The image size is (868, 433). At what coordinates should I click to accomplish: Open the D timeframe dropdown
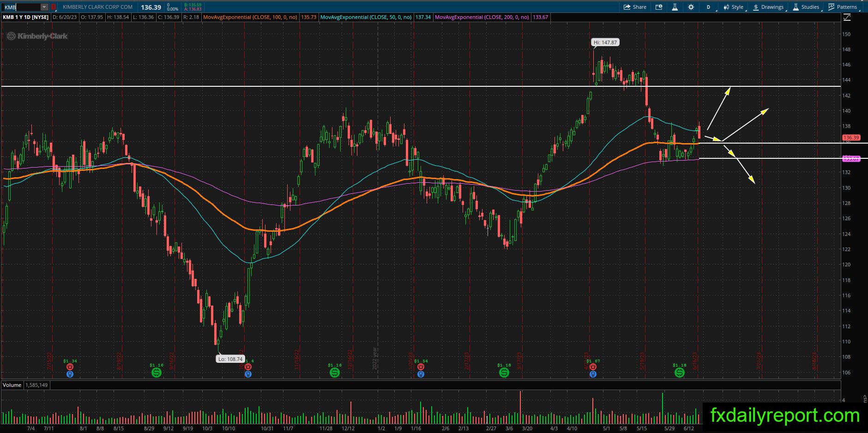pyautogui.click(x=709, y=7)
